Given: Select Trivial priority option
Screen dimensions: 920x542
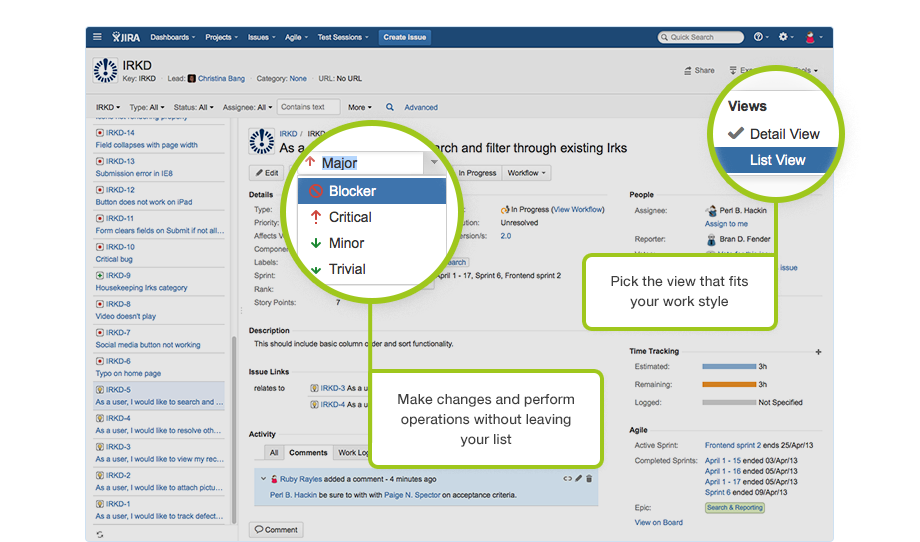Looking at the screenshot, I should (x=372, y=269).
